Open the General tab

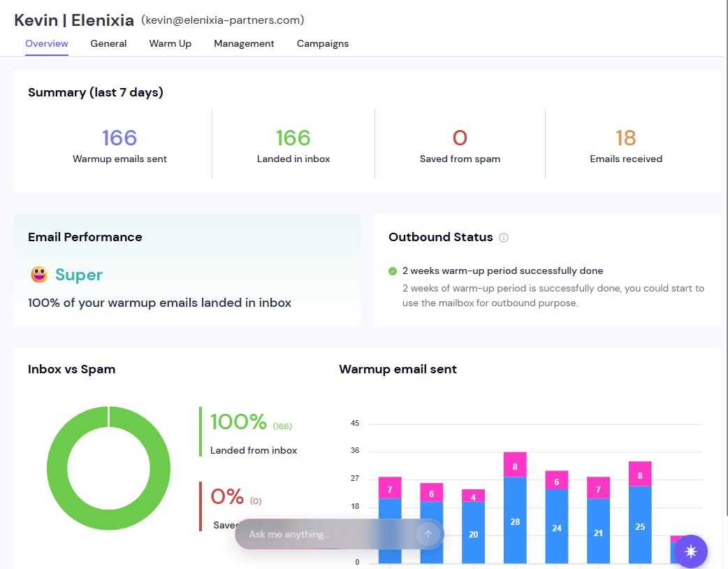point(109,43)
